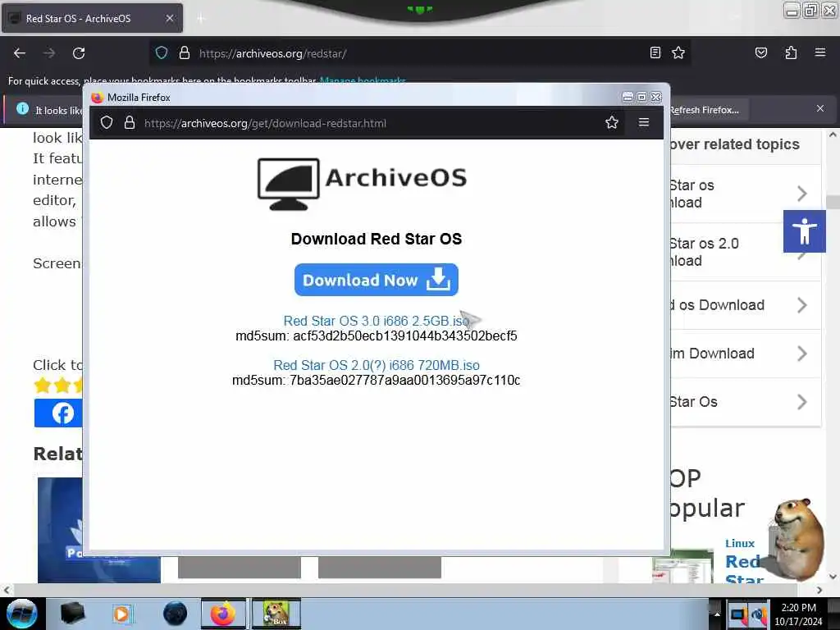
Task: Go back in main Firefox window
Action: pyautogui.click(x=20, y=53)
